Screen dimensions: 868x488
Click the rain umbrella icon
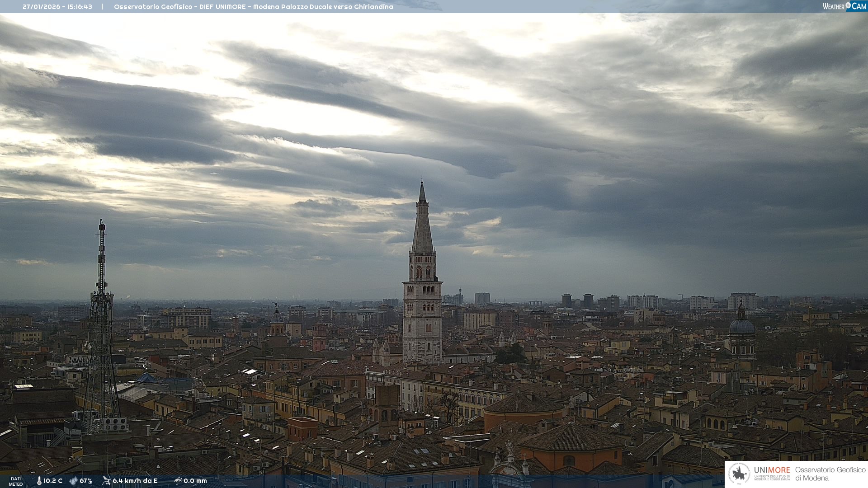point(178,481)
